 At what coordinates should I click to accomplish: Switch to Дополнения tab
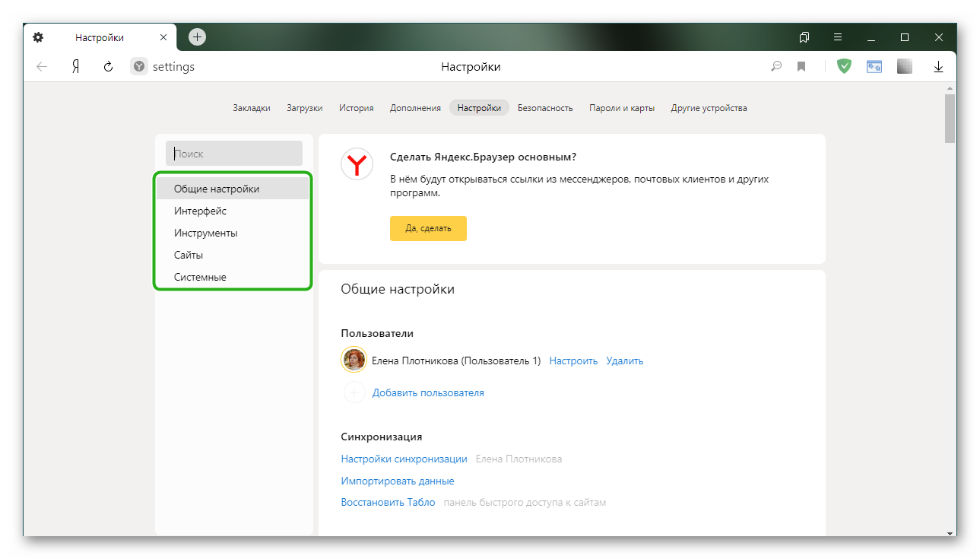tap(415, 108)
